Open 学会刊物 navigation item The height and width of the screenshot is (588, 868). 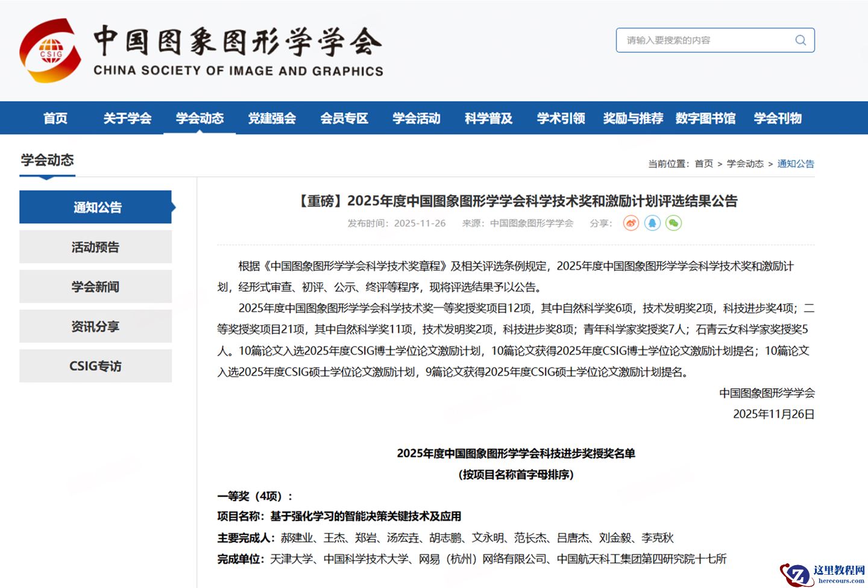(x=778, y=118)
